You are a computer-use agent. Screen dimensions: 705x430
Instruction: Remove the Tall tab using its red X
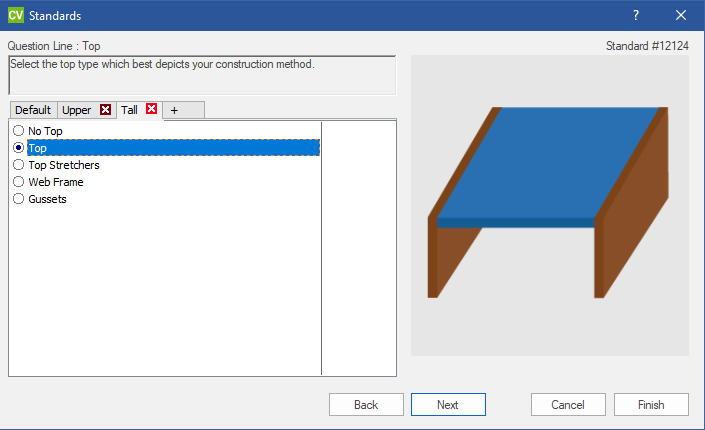click(152, 110)
